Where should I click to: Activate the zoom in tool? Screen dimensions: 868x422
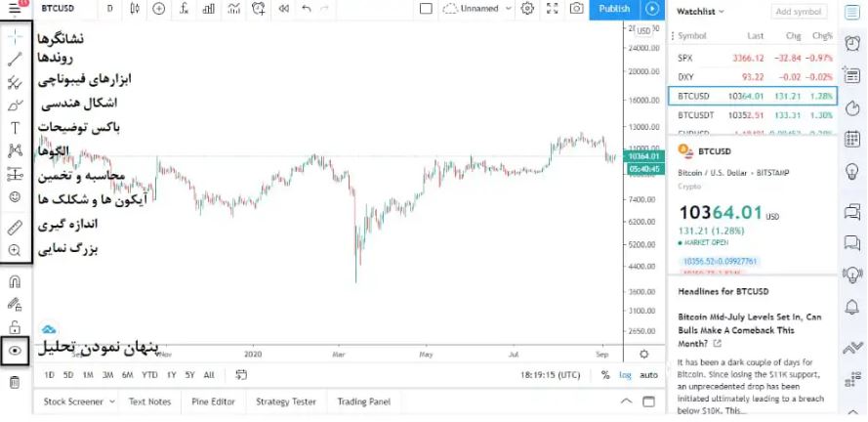click(x=15, y=250)
